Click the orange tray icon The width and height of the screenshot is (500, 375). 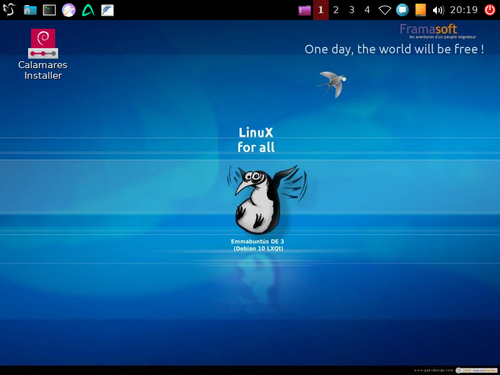coord(420,10)
